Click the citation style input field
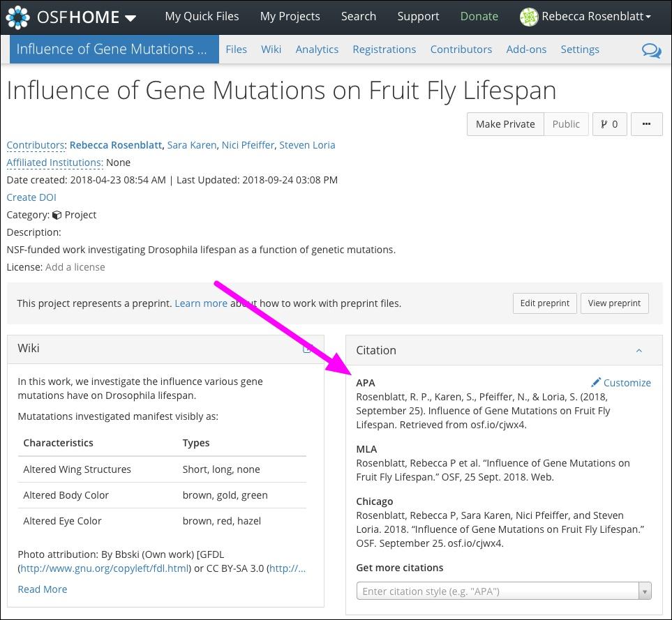This screenshot has height=620, width=672. click(x=498, y=591)
